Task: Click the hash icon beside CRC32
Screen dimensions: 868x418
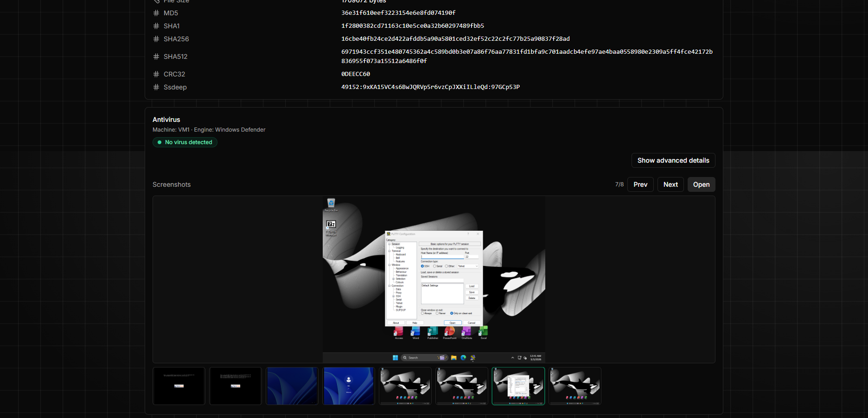Action: click(x=156, y=74)
